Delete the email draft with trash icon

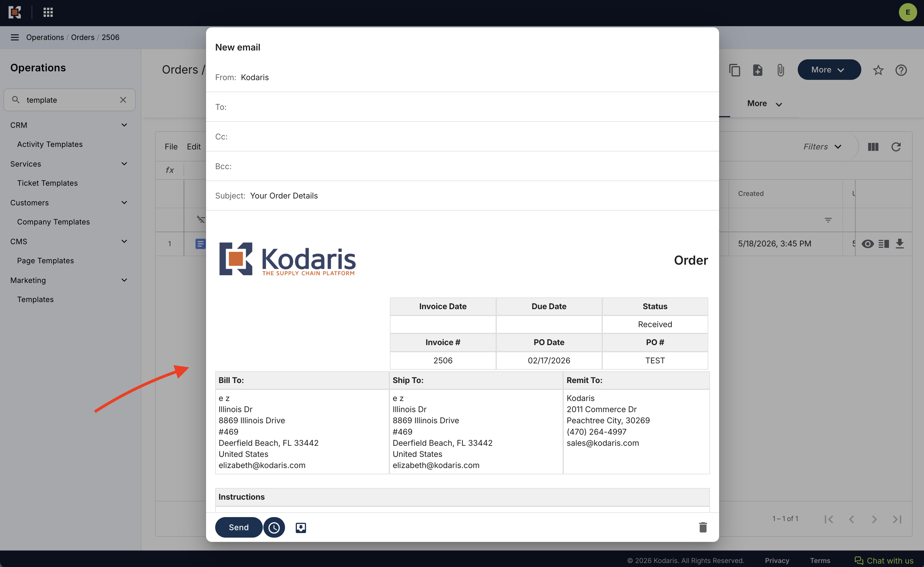pos(703,527)
